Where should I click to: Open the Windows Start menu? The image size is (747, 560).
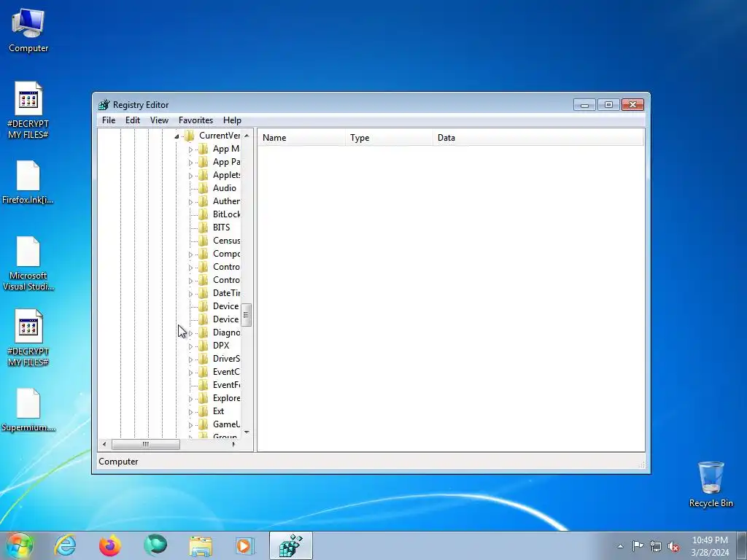(20, 545)
